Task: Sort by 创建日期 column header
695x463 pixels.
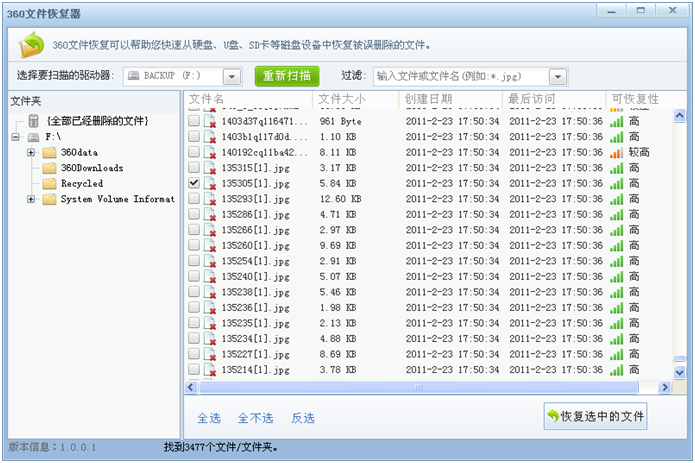Action: pos(428,99)
